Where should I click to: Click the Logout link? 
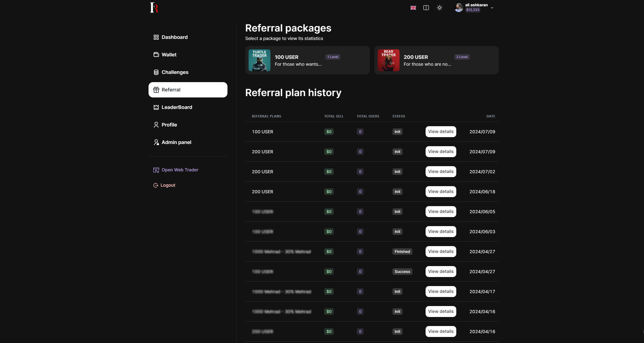[x=167, y=185]
